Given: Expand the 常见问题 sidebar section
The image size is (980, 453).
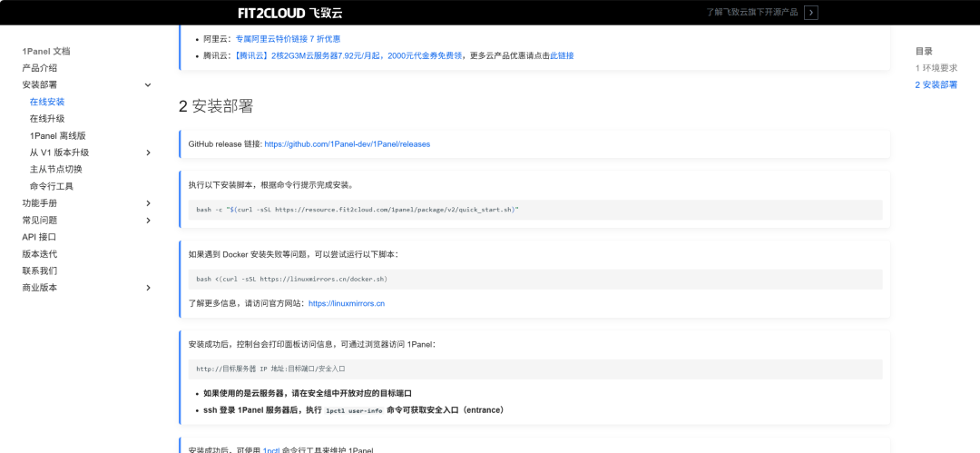Looking at the screenshot, I should point(148,220).
